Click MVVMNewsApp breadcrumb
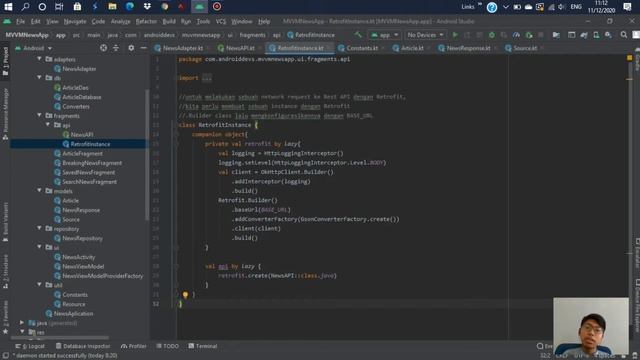The width and height of the screenshot is (640, 360). coord(27,35)
